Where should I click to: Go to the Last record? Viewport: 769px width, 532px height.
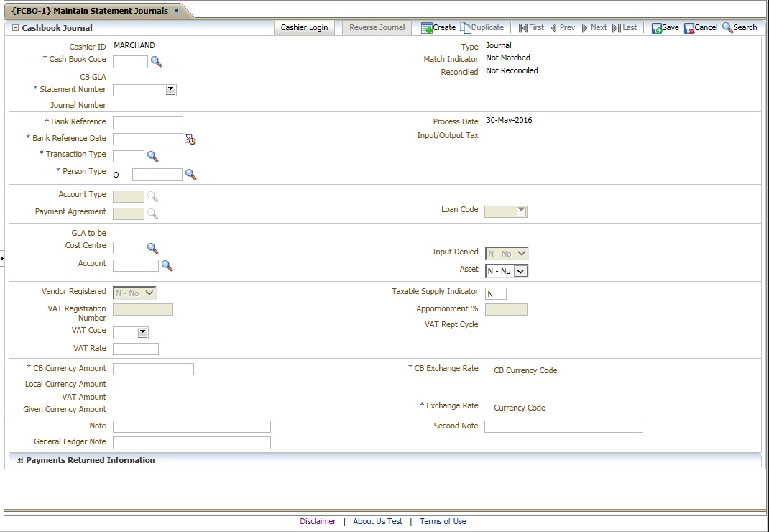(625, 27)
